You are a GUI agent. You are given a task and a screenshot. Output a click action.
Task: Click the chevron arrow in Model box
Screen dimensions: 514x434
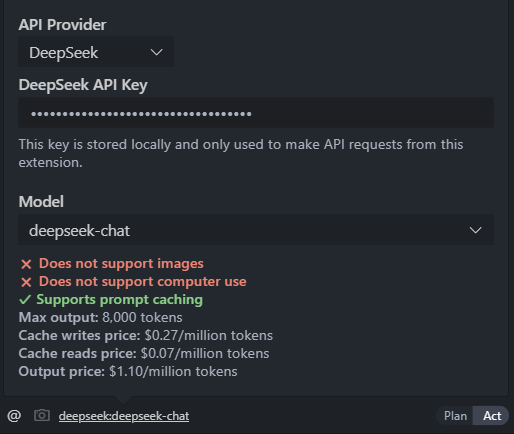click(475, 230)
